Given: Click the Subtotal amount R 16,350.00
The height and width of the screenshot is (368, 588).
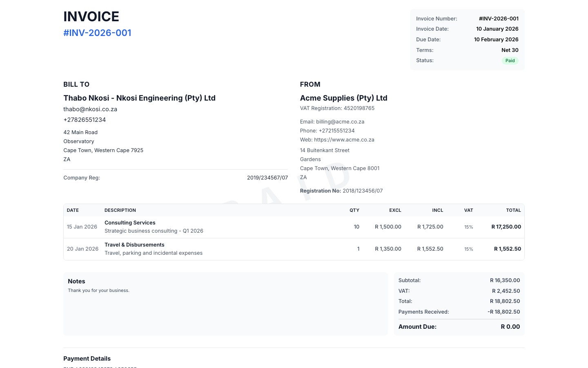Looking at the screenshot, I should [505, 280].
